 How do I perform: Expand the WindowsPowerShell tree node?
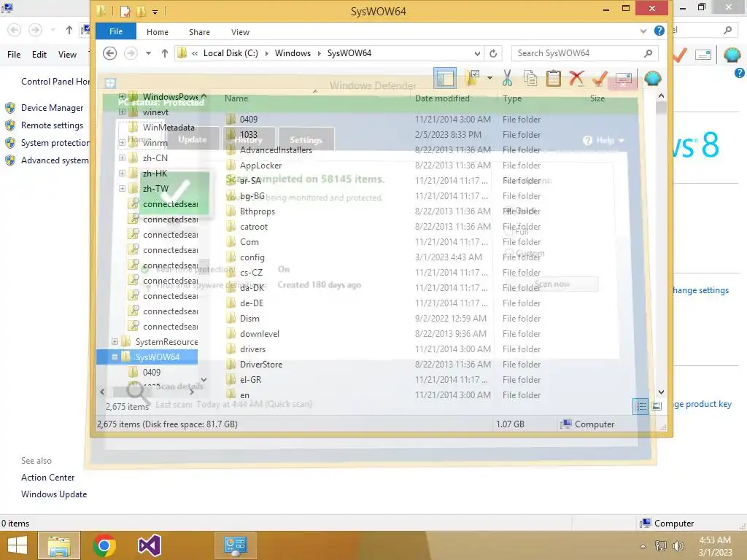(122, 97)
